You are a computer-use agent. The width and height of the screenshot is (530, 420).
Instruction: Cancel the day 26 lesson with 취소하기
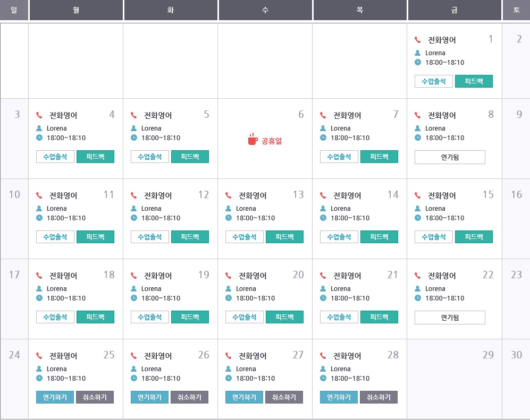click(x=190, y=397)
